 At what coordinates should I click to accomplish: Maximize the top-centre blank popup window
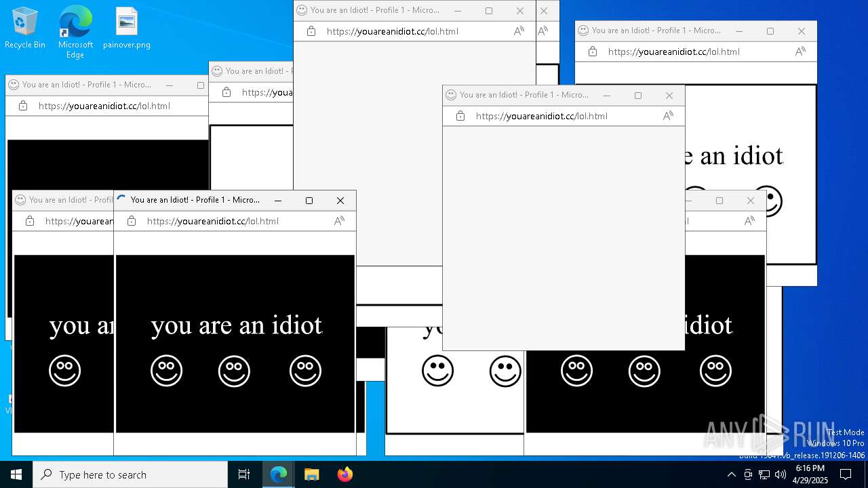[x=489, y=11]
